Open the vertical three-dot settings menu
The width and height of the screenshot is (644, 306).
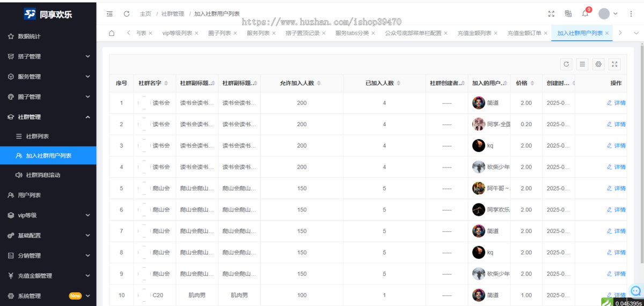click(x=631, y=13)
